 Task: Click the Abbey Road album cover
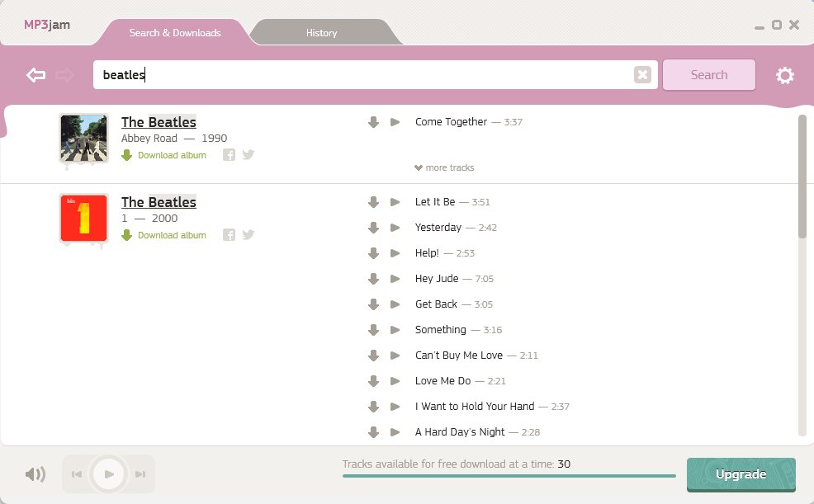[x=83, y=139]
